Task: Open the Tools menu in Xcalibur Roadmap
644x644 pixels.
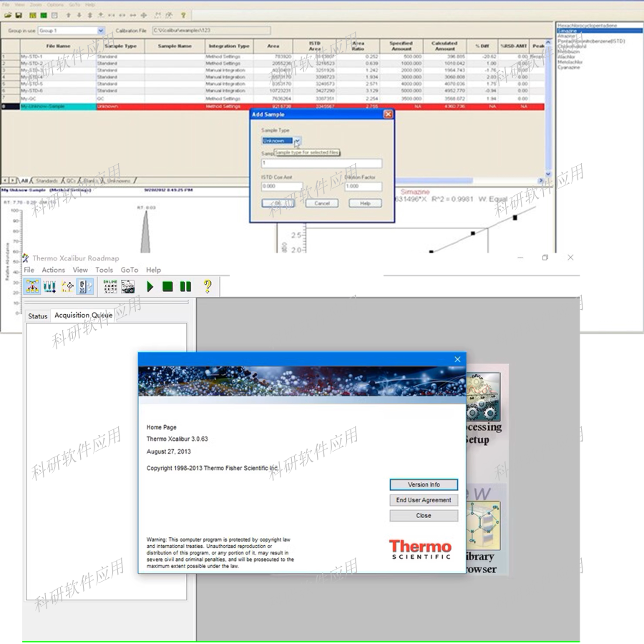Action: pos(104,270)
